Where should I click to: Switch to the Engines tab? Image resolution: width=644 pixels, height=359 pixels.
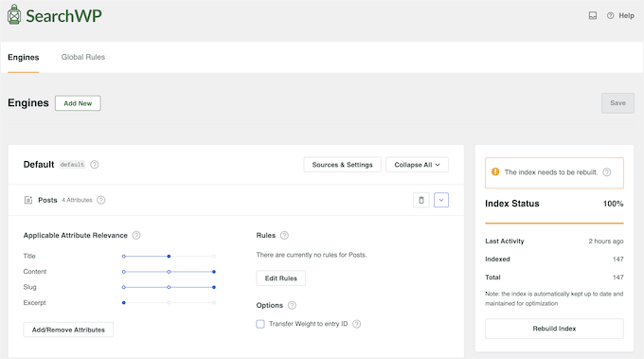pyautogui.click(x=24, y=57)
